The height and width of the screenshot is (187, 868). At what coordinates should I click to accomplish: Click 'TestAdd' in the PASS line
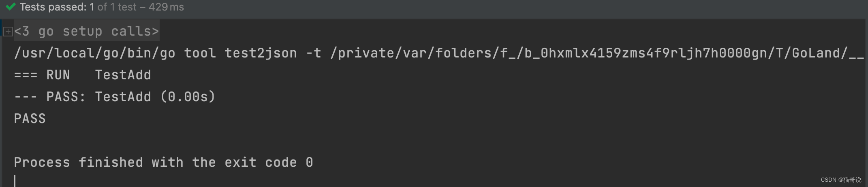(123, 97)
